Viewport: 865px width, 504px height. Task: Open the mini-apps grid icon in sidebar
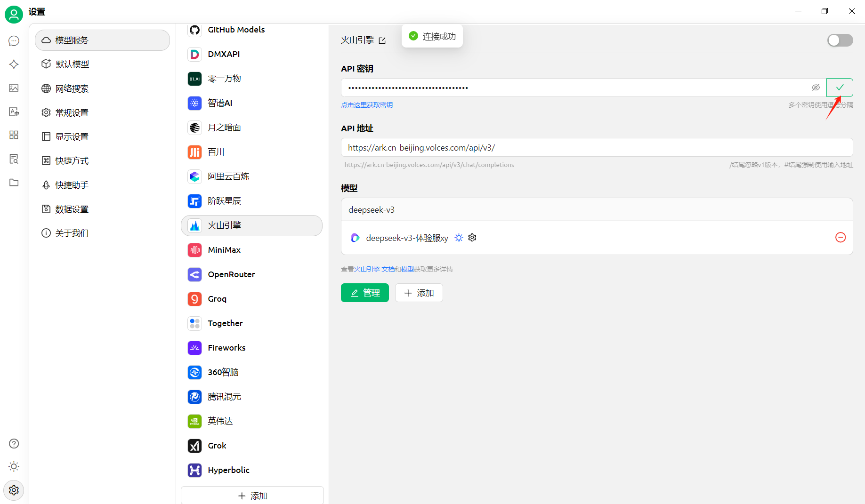(14, 135)
